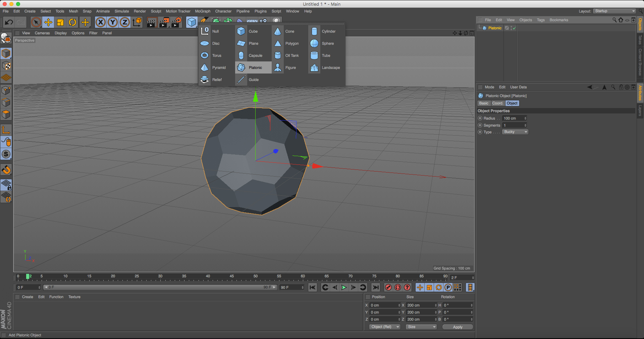Click the Apply button in Coordinates panel
Screen dimensions: 644x339
pyautogui.click(x=457, y=327)
